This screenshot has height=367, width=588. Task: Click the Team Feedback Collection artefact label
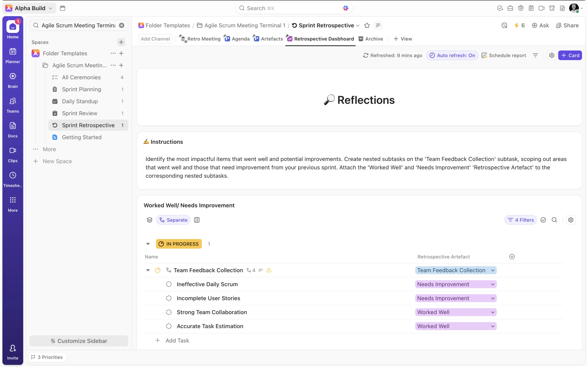coord(451,270)
